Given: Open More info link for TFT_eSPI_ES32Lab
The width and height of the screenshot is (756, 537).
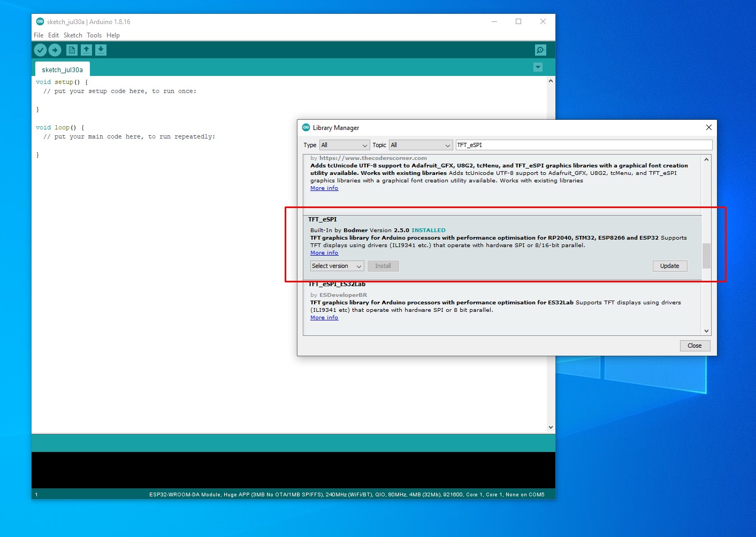Looking at the screenshot, I should click(324, 318).
